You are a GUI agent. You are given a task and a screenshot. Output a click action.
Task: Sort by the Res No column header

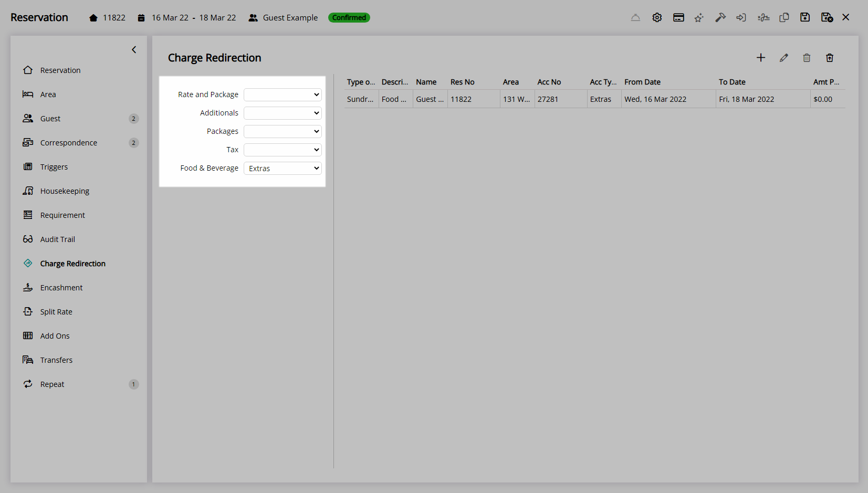[x=462, y=82]
